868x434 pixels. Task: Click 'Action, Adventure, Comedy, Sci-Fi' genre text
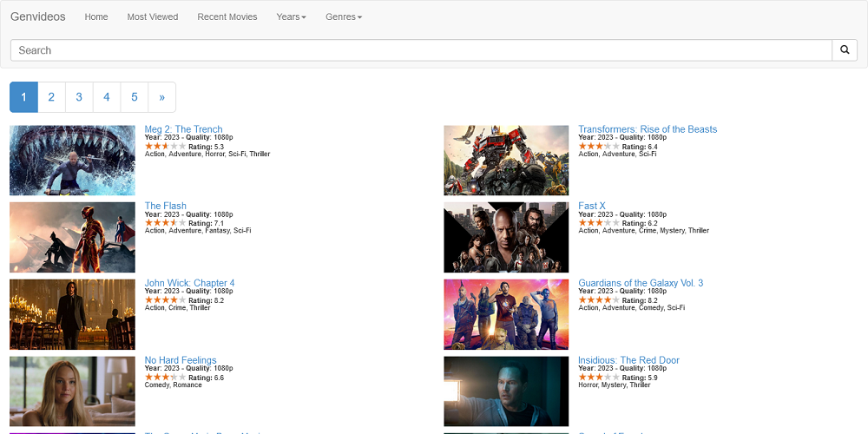click(632, 307)
